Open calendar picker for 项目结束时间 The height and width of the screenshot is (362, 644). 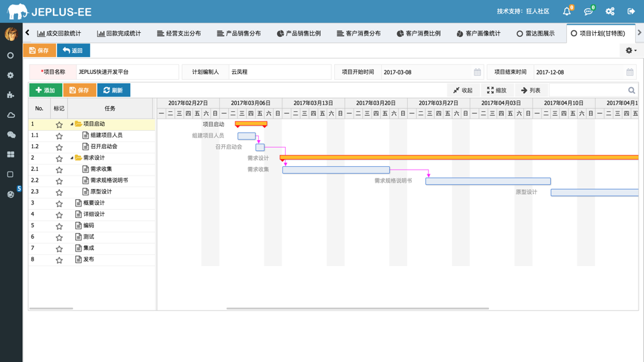point(630,72)
